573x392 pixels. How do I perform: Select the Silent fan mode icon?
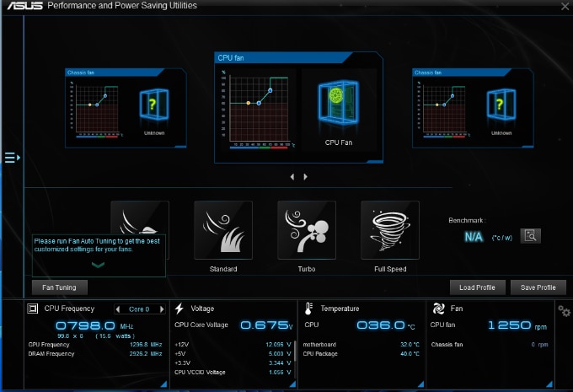140,217
